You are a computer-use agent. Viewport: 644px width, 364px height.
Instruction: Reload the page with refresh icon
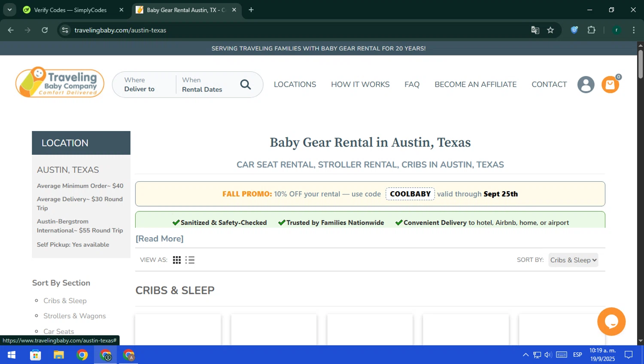click(x=45, y=30)
